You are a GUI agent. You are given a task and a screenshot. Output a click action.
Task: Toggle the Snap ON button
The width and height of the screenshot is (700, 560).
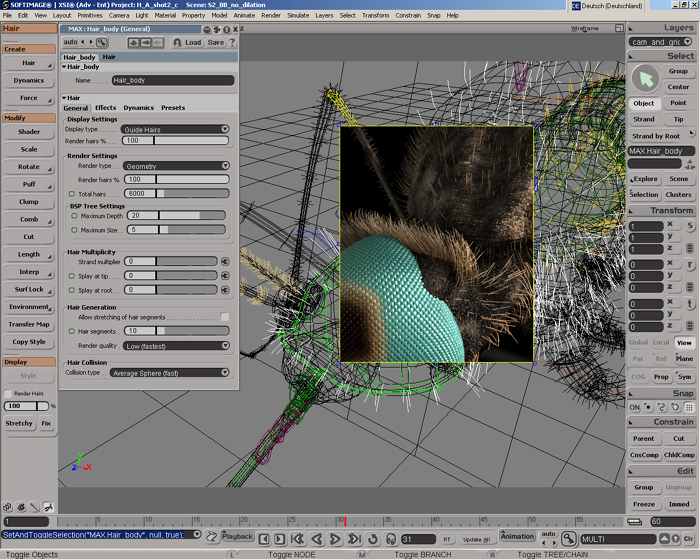pos(634,407)
